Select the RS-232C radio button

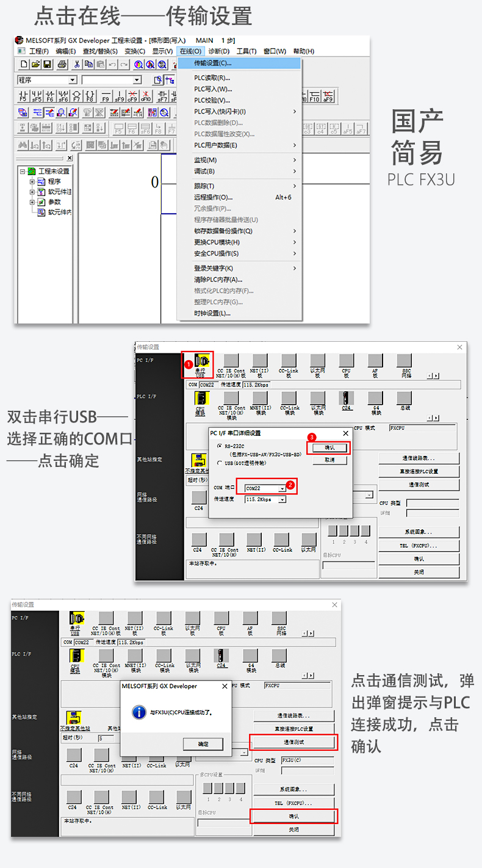[220, 446]
